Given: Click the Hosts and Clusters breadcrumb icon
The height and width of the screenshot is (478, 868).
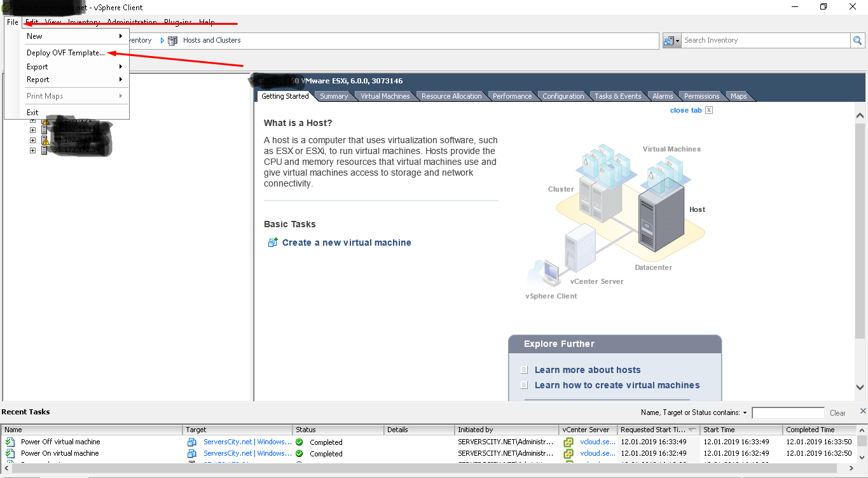Looking at the screenshot, I should (x=172, y=40).
